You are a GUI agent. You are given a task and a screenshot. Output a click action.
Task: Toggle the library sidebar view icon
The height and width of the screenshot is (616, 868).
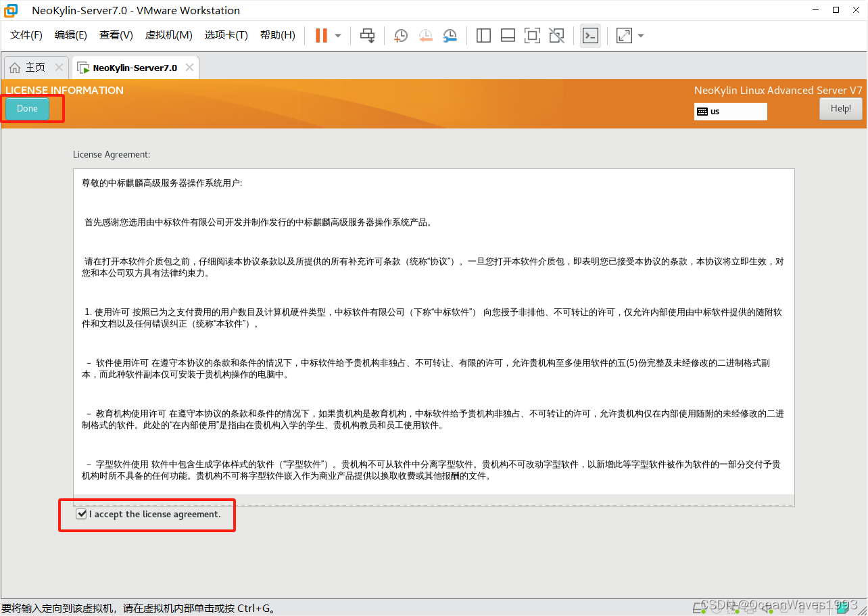tap(483, 35)
